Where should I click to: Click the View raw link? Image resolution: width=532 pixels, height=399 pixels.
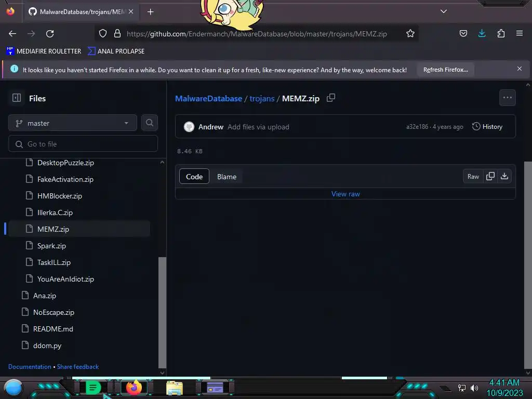pyautogui.click(x=345, y=194)
